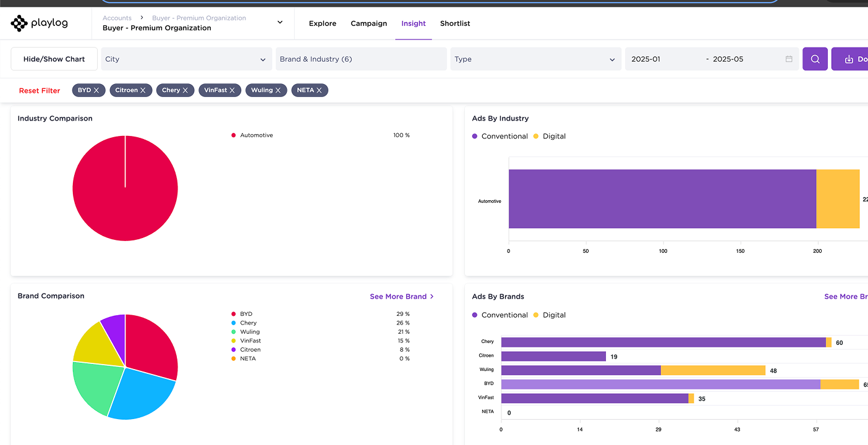The image size is (868, 445).
Task: Click the Brand & Industry filter field
Action: tap(361, 59)
